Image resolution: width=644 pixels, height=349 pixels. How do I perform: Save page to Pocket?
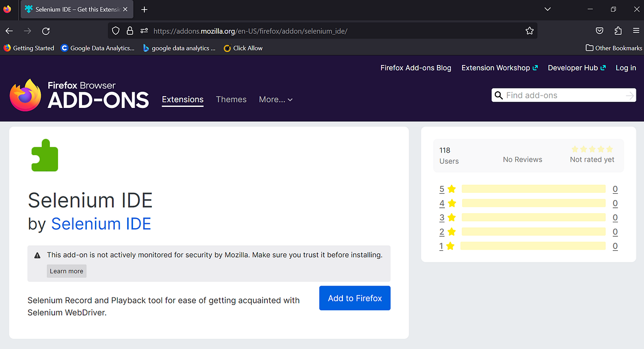599,31
